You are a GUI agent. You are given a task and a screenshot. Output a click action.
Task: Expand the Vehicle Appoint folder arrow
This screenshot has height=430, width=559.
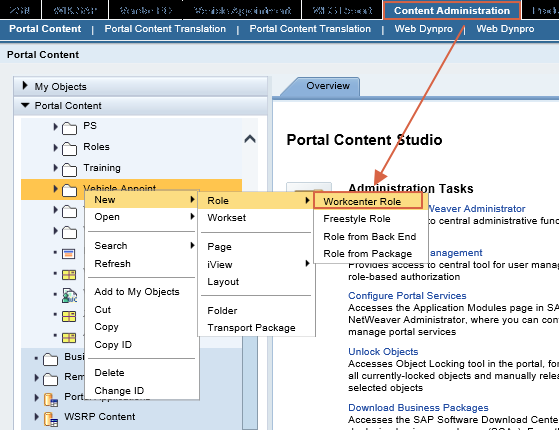pyautogui.click(x=55, y=189)
